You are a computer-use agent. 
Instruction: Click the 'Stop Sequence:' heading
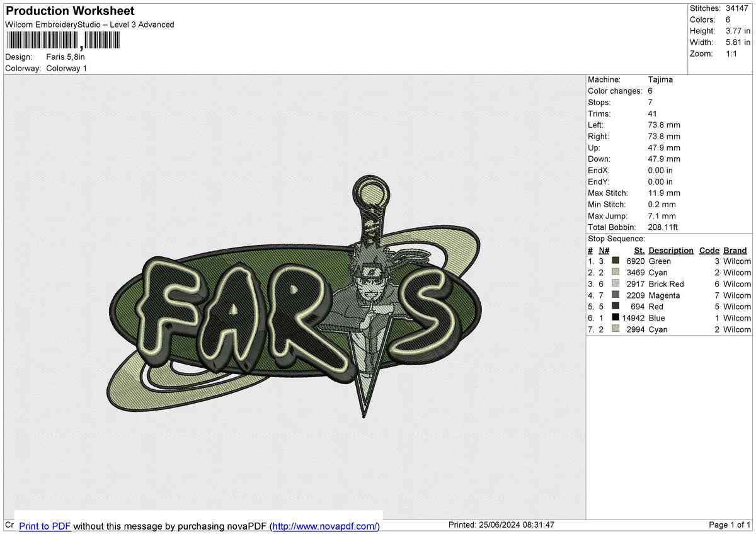[x=616, y=239]
